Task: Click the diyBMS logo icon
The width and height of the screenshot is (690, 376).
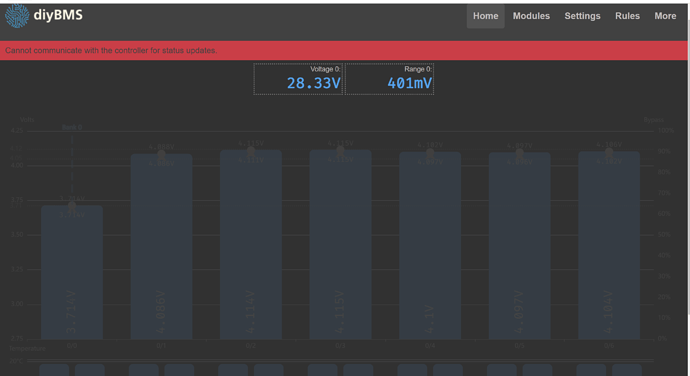Action: (x=17, y=16)
